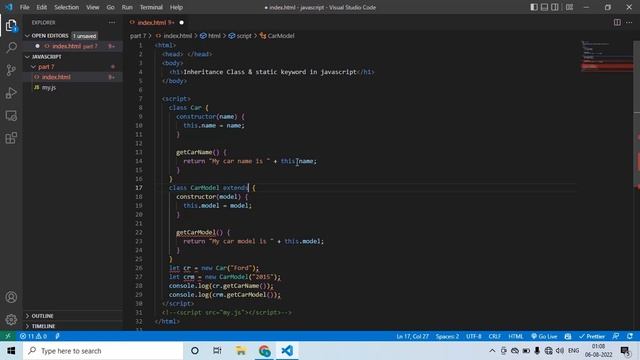Open the notifications bell in status bar
This screenshot has height=360, width=640.
pos(630,336)
